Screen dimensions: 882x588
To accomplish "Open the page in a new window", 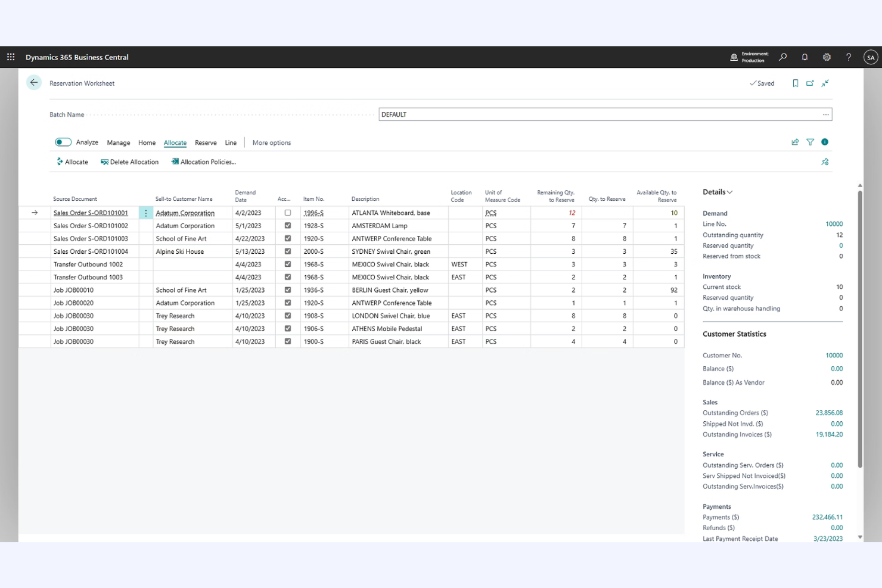I will (810, 83).
